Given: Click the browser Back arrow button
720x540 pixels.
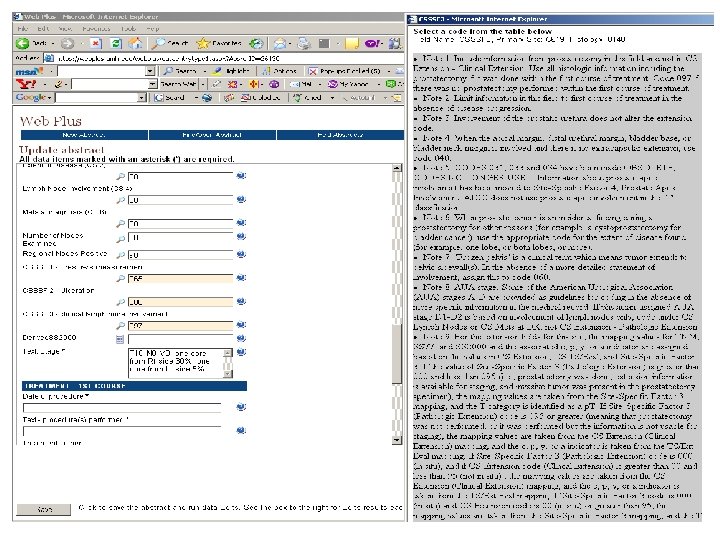Looking at the screenshot, I should coord(22,43).
